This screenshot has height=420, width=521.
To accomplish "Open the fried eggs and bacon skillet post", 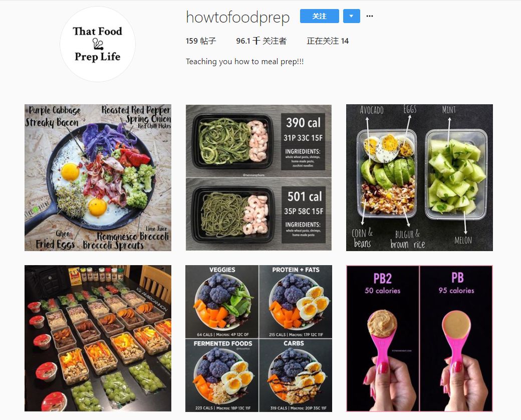I will pyautogui.click(x=98, y=177).
